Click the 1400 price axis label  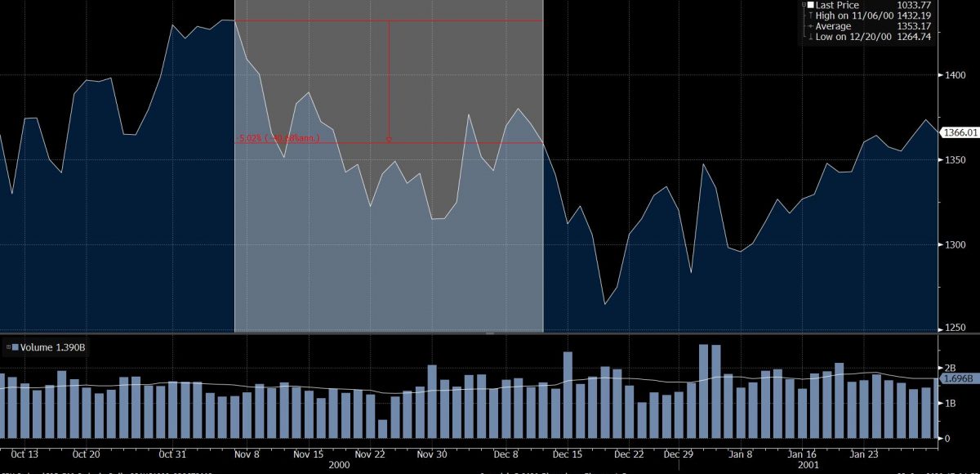click(x=954, y=75)
